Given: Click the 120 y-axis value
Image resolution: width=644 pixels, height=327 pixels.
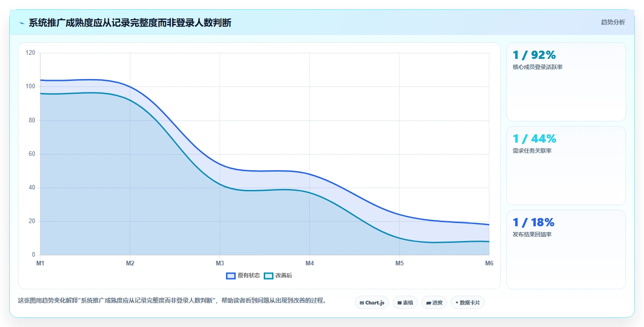Looking at the screenshot, I should [x=30, y=53].
